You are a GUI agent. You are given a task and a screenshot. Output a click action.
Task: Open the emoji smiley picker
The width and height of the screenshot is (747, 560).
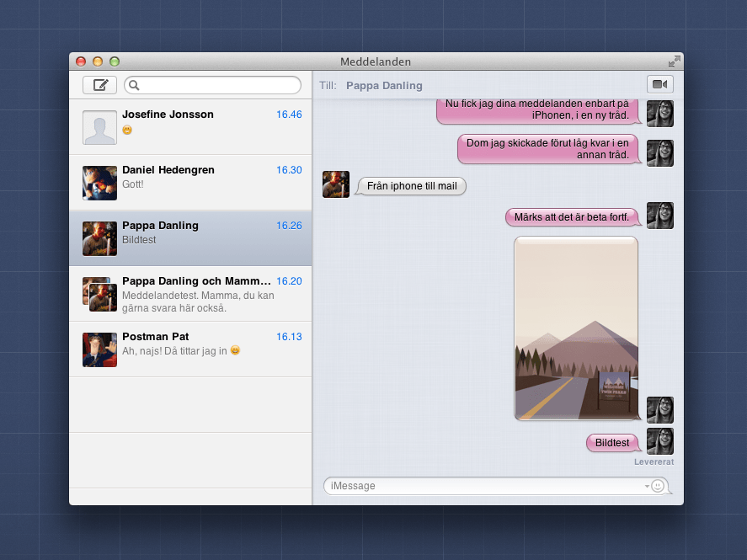click(x=656, y=486)
